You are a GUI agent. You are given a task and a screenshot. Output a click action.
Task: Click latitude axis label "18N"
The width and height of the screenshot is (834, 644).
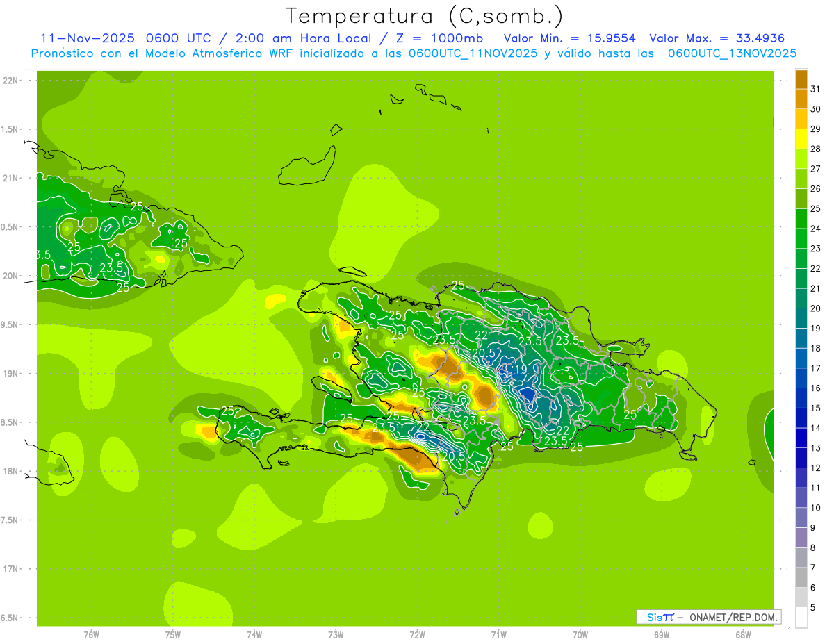[10, 472]
